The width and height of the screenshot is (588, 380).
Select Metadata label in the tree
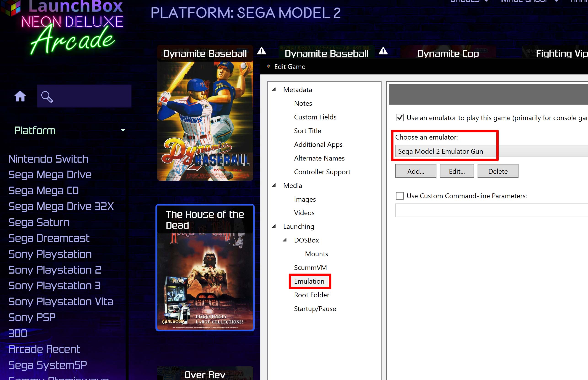(x=298, y=90)
